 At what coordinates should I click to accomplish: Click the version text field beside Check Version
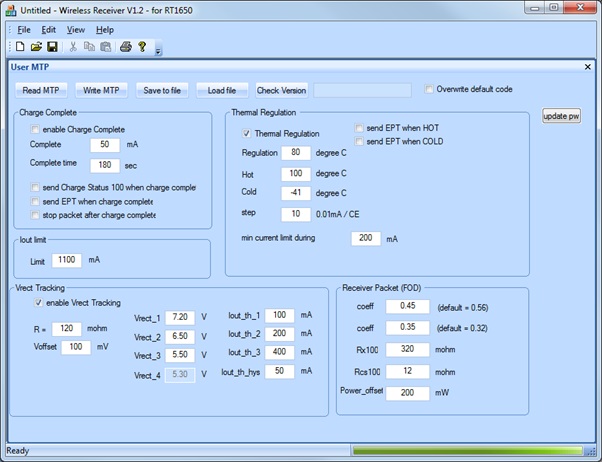pos(362,90)
